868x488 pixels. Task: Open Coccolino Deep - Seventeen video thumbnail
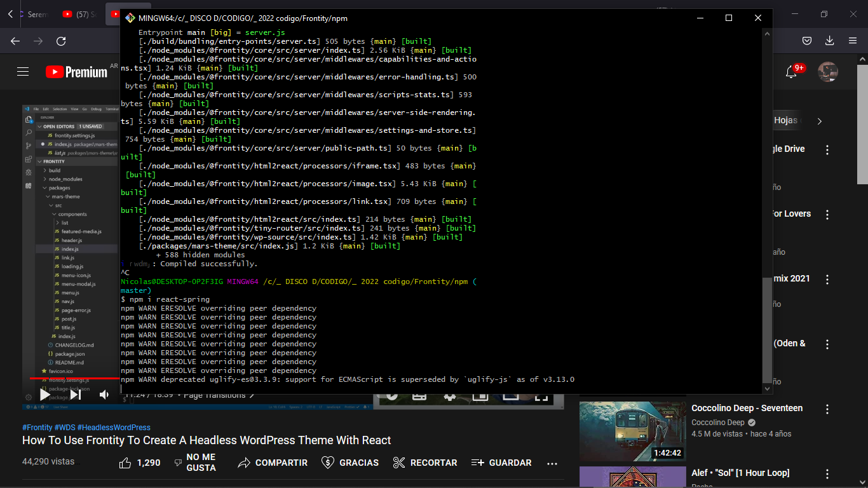632,431
